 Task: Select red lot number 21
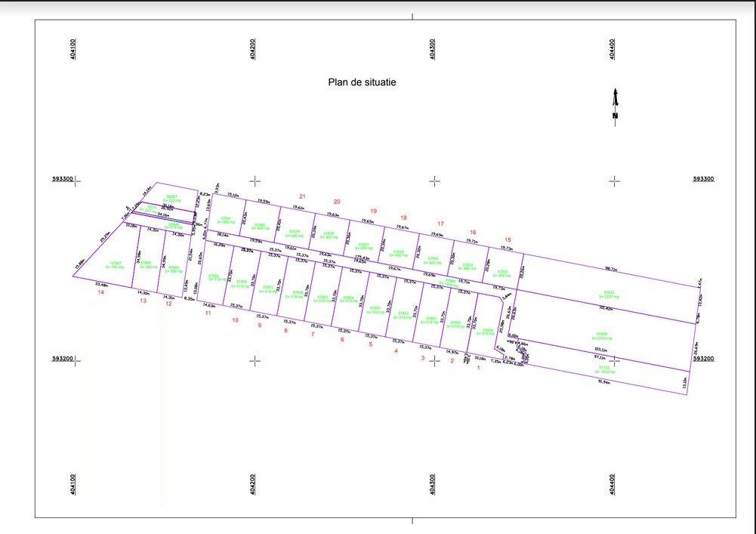coord(302,196)
